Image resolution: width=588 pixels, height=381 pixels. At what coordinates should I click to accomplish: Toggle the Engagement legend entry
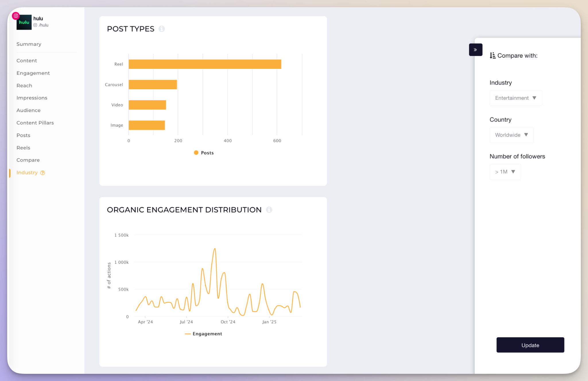(x=203, y=334)
